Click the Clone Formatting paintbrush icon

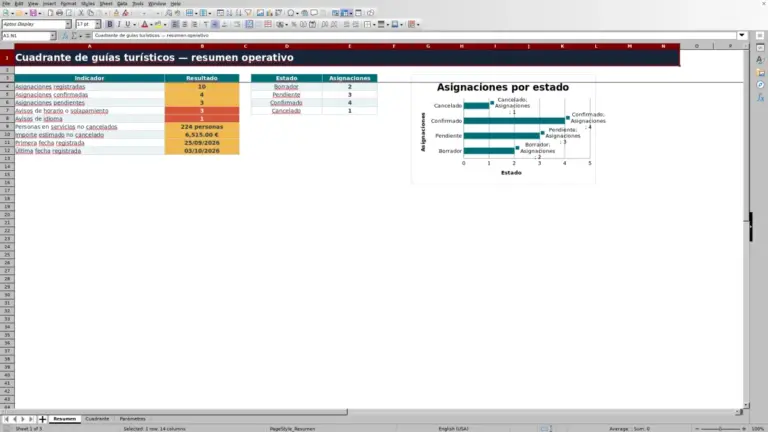click(116, 13)
